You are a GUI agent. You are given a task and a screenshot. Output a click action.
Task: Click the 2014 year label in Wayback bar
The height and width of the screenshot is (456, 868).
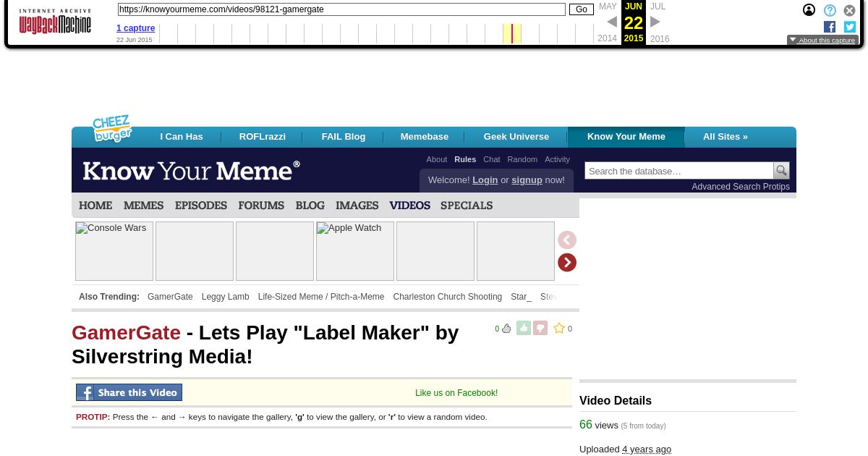[x=608, y=38]
